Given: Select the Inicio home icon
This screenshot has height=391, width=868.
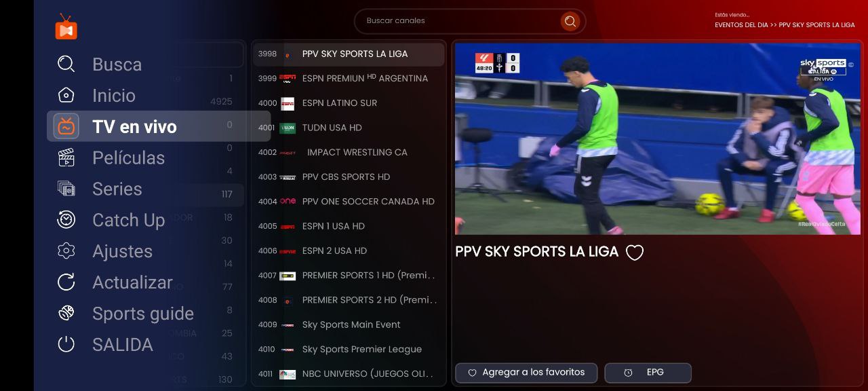Looking at the screenshot, I should pyautogui.click(x=66, y=95).
